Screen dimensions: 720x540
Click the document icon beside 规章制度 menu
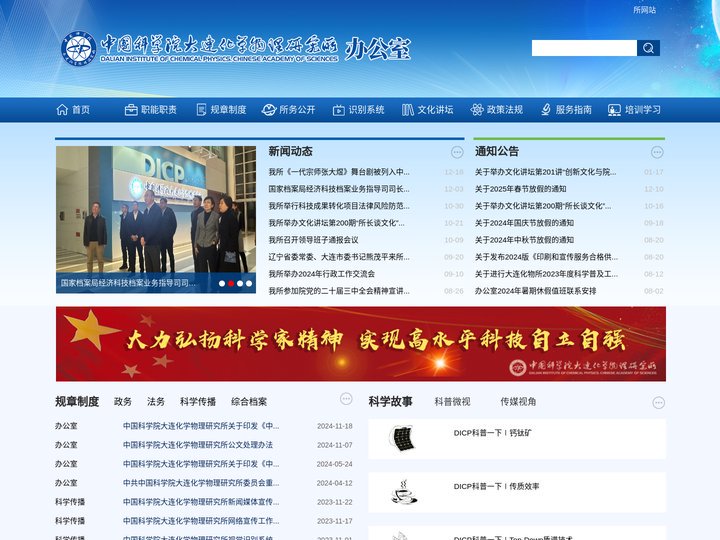[x=201, y=110]
